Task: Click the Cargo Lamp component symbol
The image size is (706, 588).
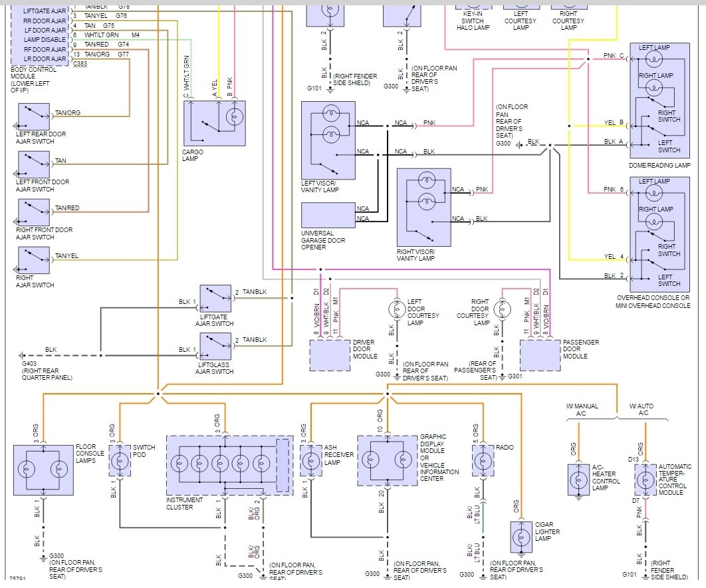Action: 214,123
